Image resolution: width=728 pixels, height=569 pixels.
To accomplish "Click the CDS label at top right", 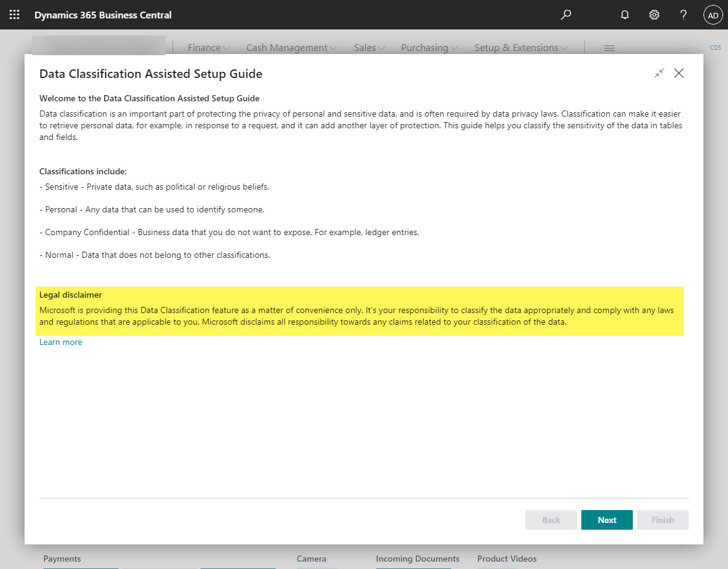I will pyautogui.click(x=716, y=47).
